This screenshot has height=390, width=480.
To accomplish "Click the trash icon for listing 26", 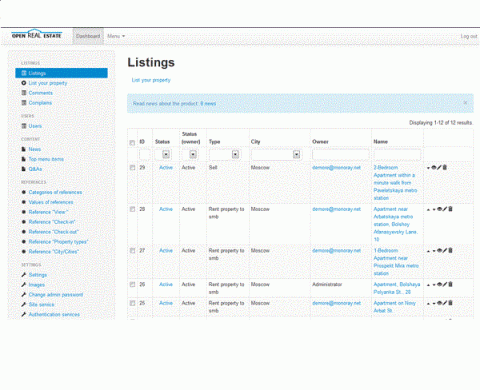I will [450, 284].
